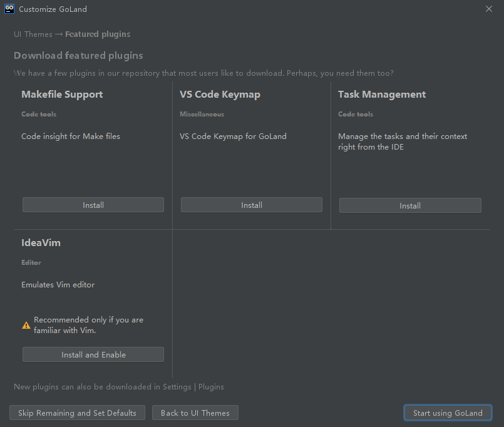Click Miscellaneous category under VS Code Keymap
This screenshot has width=504, height=427.
tap(202, 115)
